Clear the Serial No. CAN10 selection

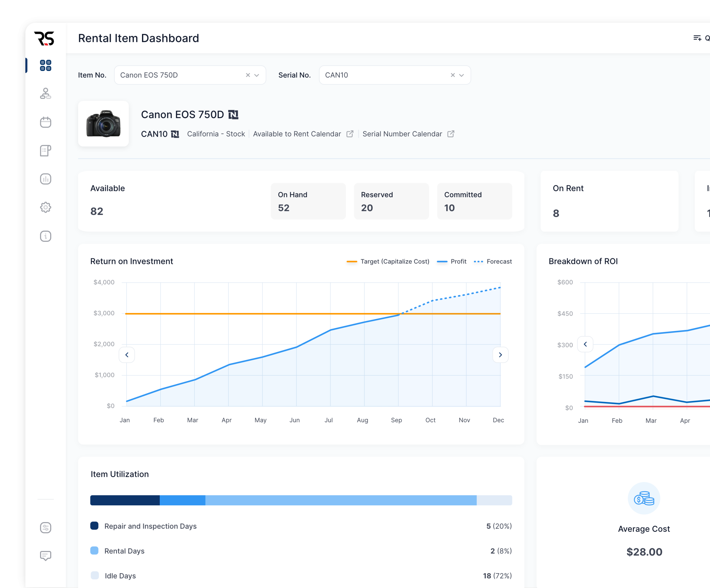point(453,75)
